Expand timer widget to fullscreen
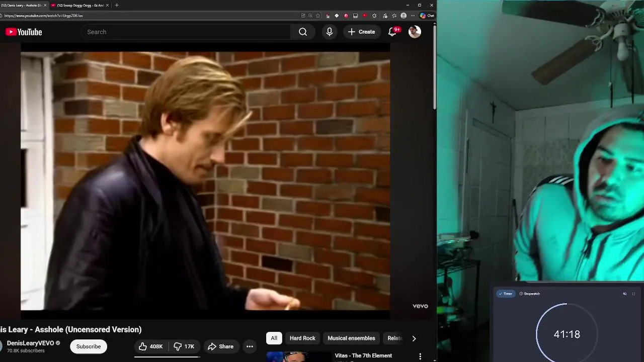This screenshot has width=644, height=362. point(633,294)
